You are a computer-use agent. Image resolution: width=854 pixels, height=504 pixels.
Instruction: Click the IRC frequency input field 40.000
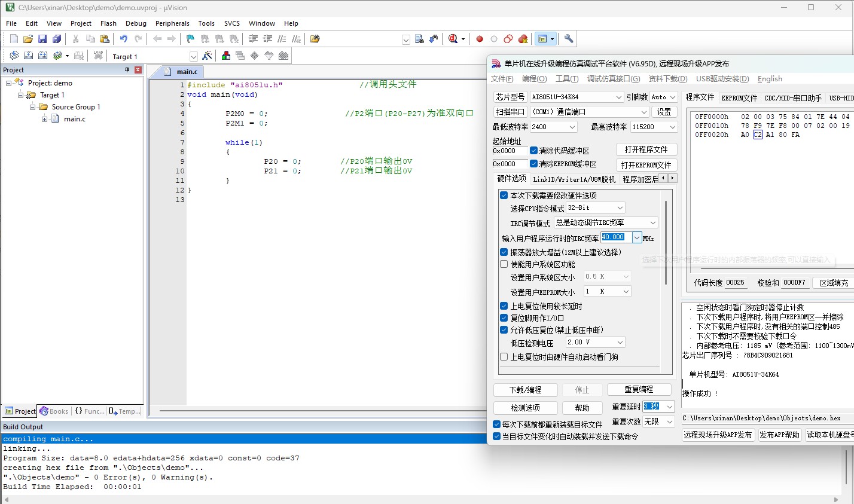coord(616,237)
